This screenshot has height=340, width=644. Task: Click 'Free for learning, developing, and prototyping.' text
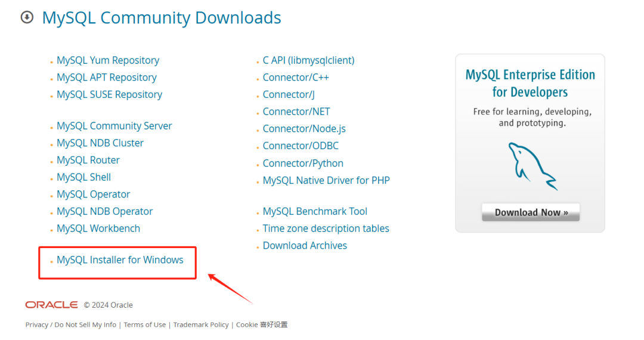532,118
